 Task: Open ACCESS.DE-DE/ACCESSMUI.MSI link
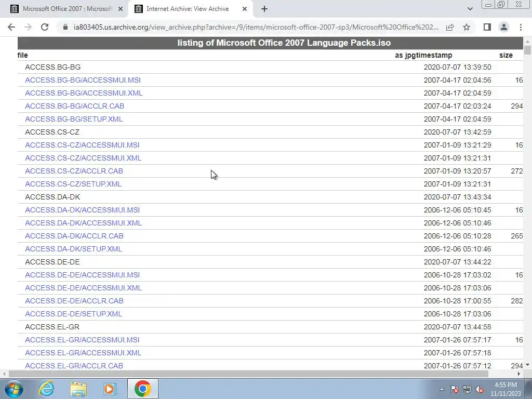[x=83, y=275]
